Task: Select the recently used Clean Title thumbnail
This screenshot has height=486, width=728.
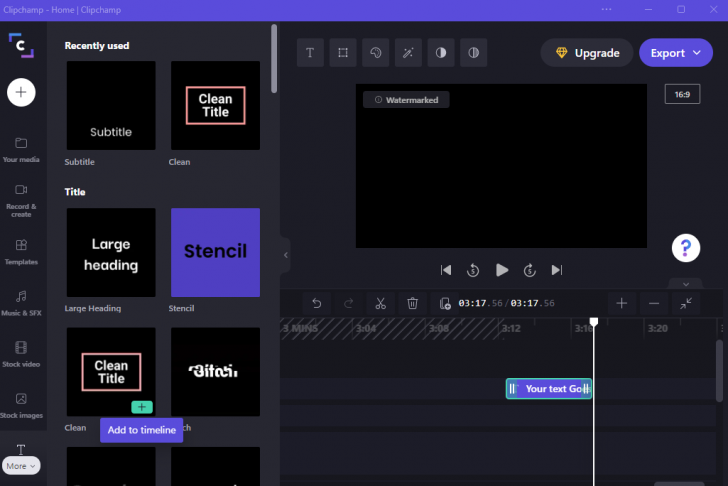Action: pos(215,105)
